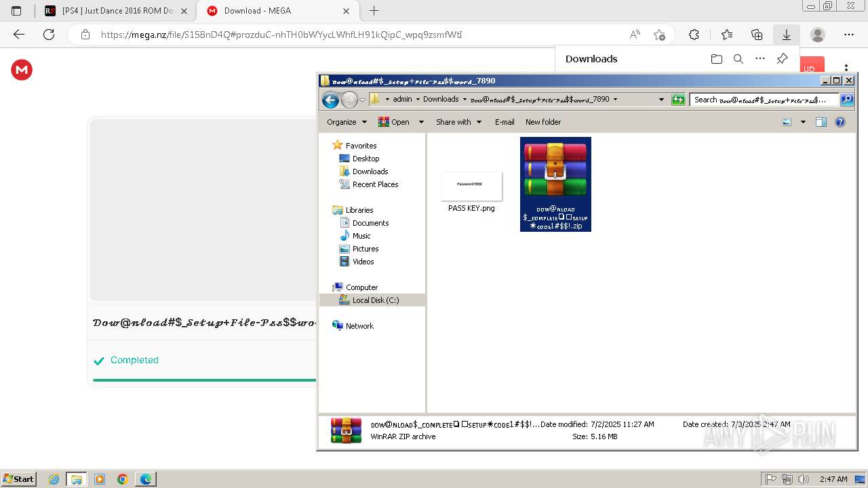This screenshot has width=868, height=488.
Task: Pin the Downloads panel
Action: [782, 59]
